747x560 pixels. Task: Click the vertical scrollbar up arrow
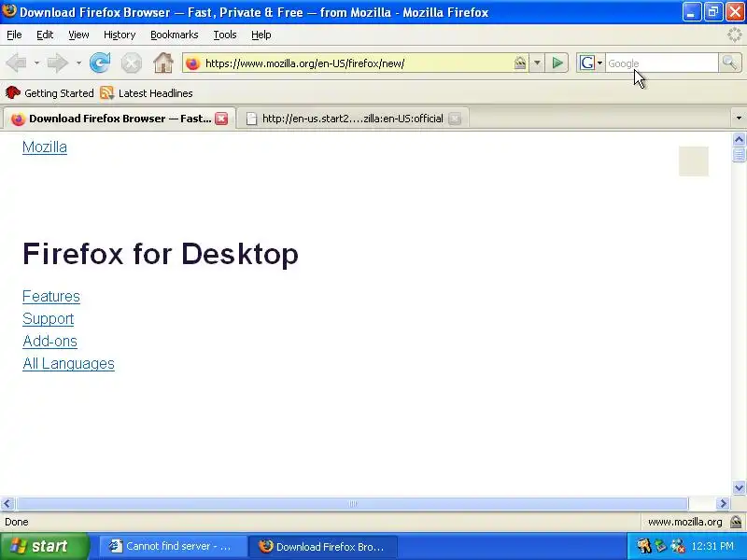click(739, 139)
